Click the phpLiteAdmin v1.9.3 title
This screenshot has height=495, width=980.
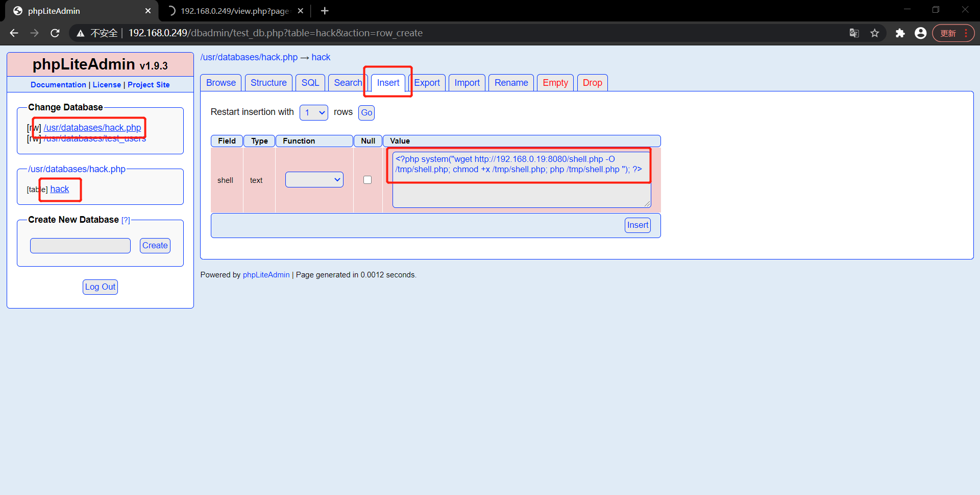(x=100, y=64)
